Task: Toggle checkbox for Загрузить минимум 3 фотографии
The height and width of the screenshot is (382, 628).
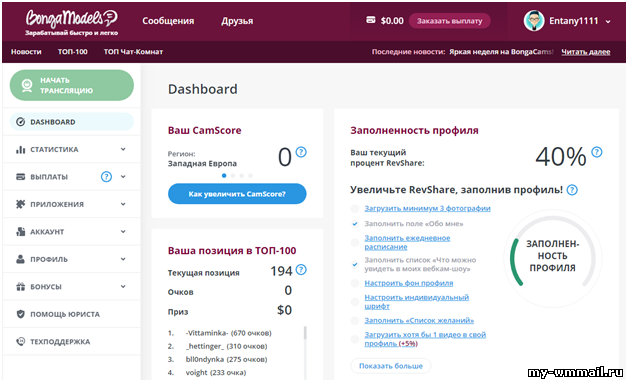Action: click(355, 208)
